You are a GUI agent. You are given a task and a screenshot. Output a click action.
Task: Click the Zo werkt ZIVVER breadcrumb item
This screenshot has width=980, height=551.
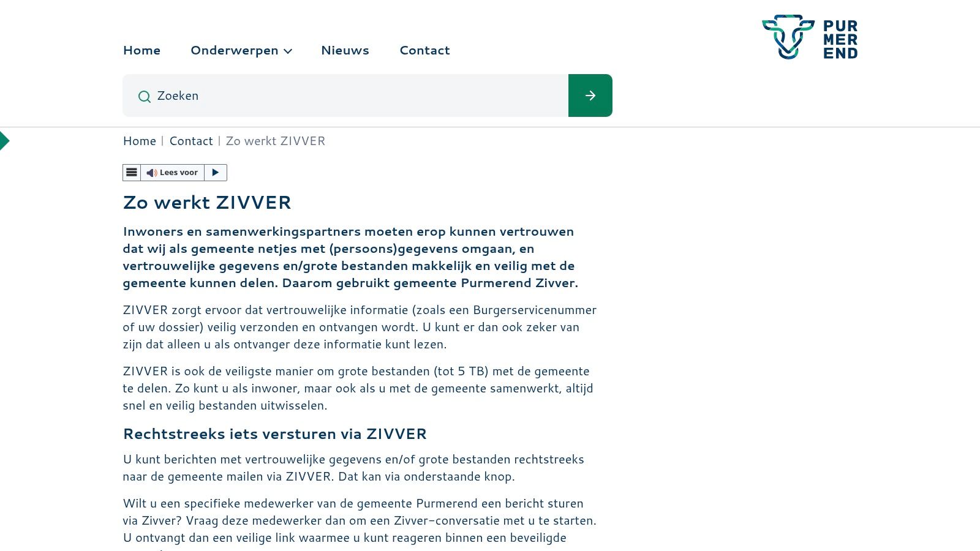(x=275, y=141)
